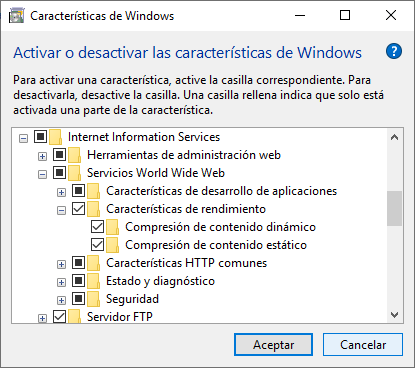Click the Herramientas de administración web folder icon
415x368 pixels.
coord(75,155)
